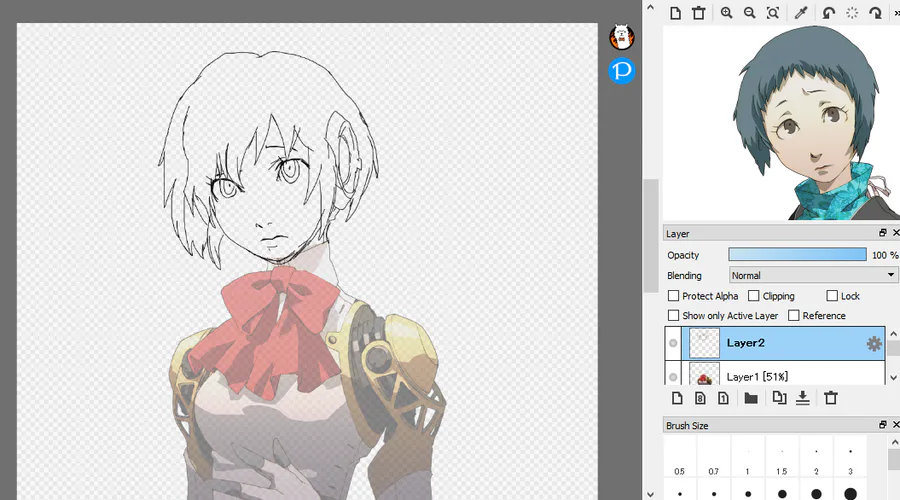Click Layer1 thumbnail
900x500 pixels.
tap(704, 374)
